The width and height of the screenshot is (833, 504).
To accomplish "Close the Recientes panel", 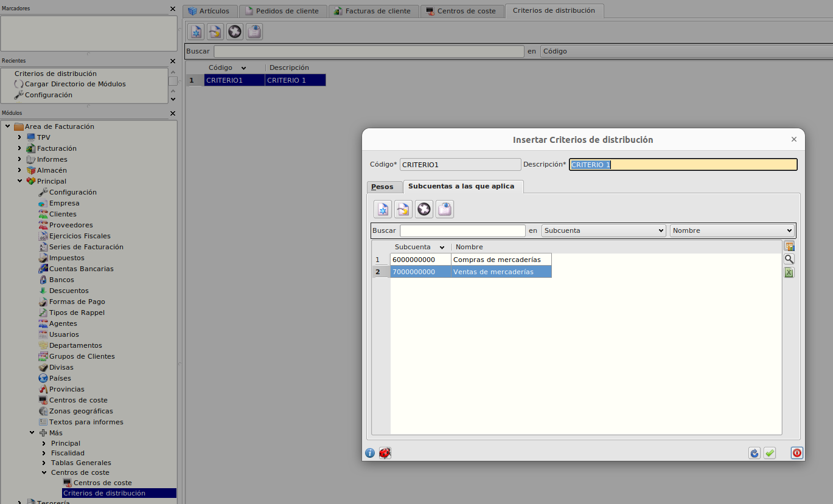I will point(172,61).
